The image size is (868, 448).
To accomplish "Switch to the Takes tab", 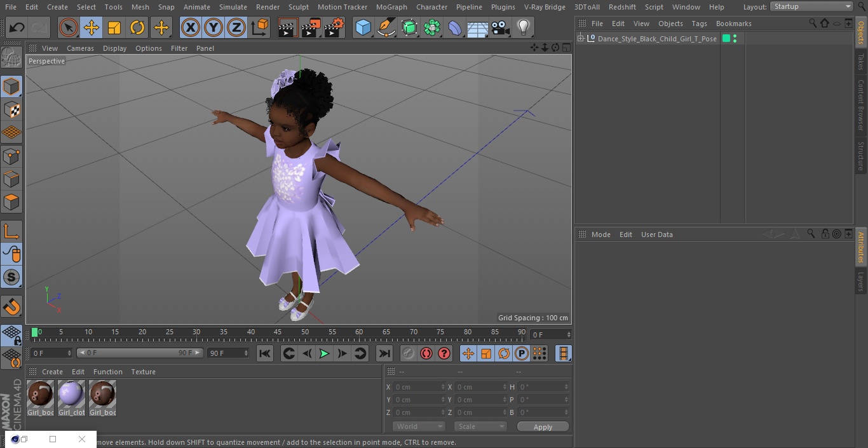I will click(861, 62).
